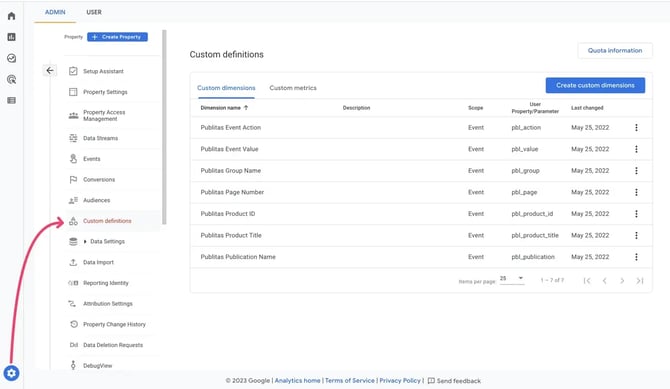The image size is (670, 389).
Task: Open the Reports bar chart icon
Action: tap(12, 37)
